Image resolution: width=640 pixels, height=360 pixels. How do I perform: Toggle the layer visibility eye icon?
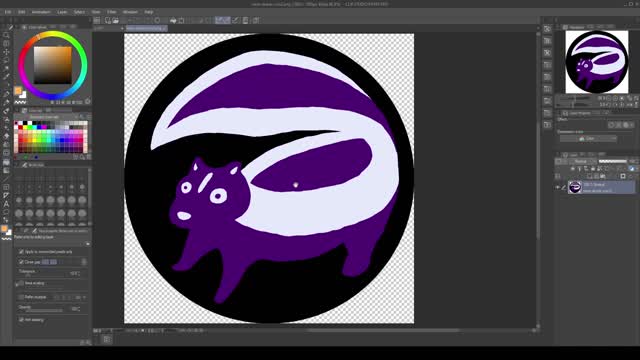[x=558, y=187]
